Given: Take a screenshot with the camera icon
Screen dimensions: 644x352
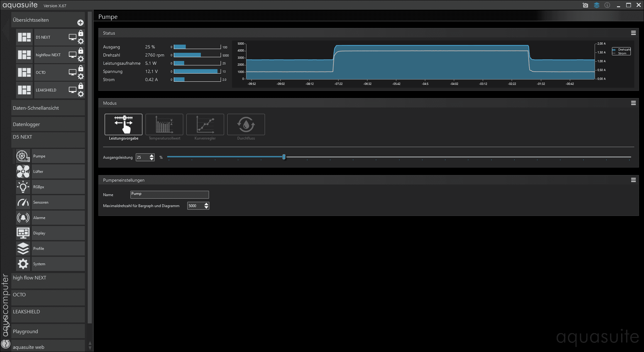Looking at the screenshot, I should click(585, 5).
